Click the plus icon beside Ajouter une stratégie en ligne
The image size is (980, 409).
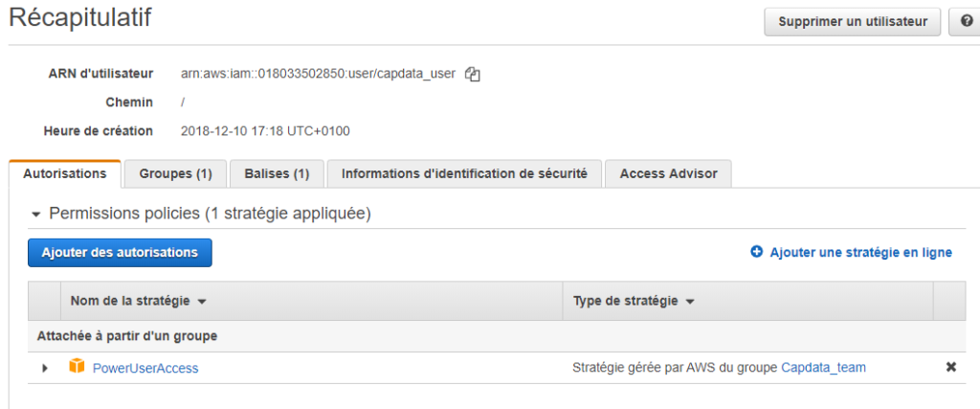click(x=756, y=252)
